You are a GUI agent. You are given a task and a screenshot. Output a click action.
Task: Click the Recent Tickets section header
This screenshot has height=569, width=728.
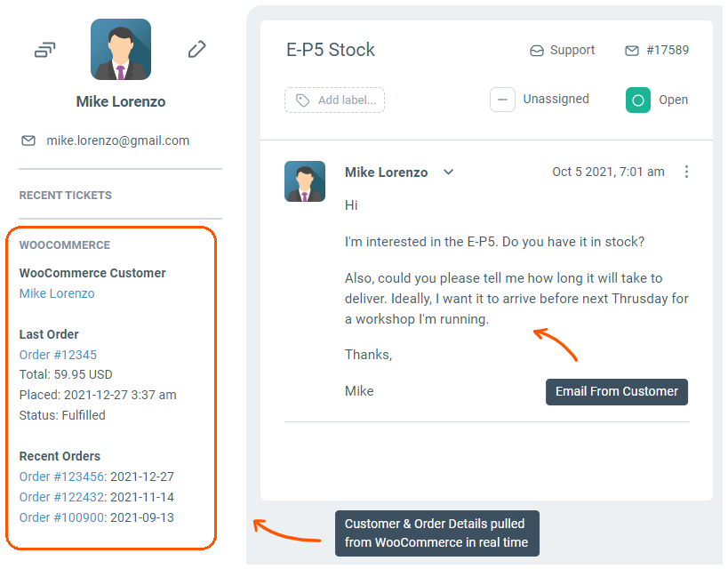[x=66, y=195]
